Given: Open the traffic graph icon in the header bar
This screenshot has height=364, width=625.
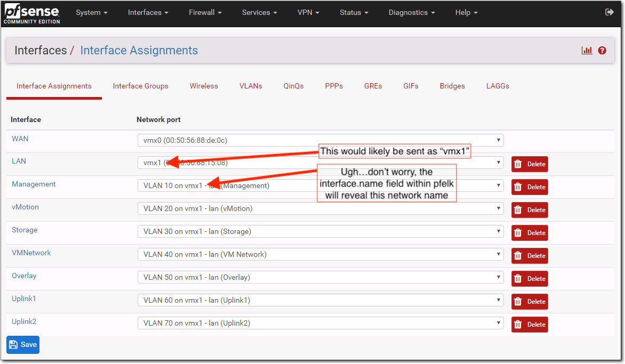Looking at the screenshot, I should coord(587,50).
